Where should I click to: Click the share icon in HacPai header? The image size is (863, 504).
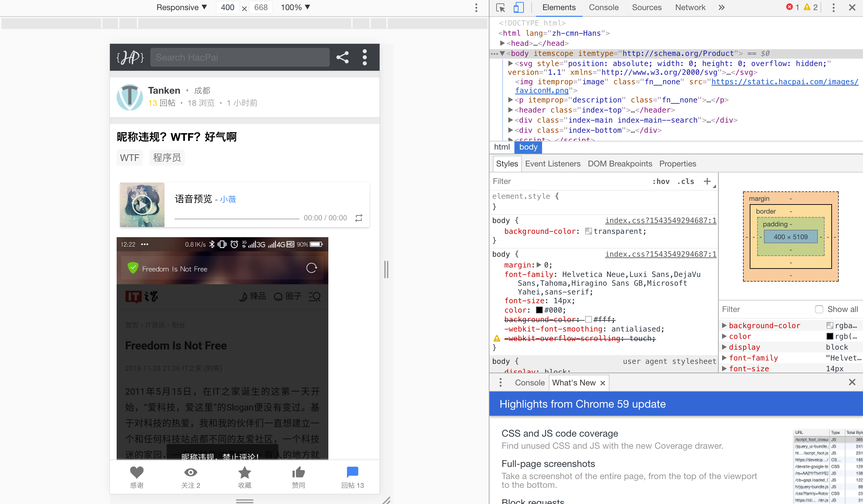[x=342, y=57]
